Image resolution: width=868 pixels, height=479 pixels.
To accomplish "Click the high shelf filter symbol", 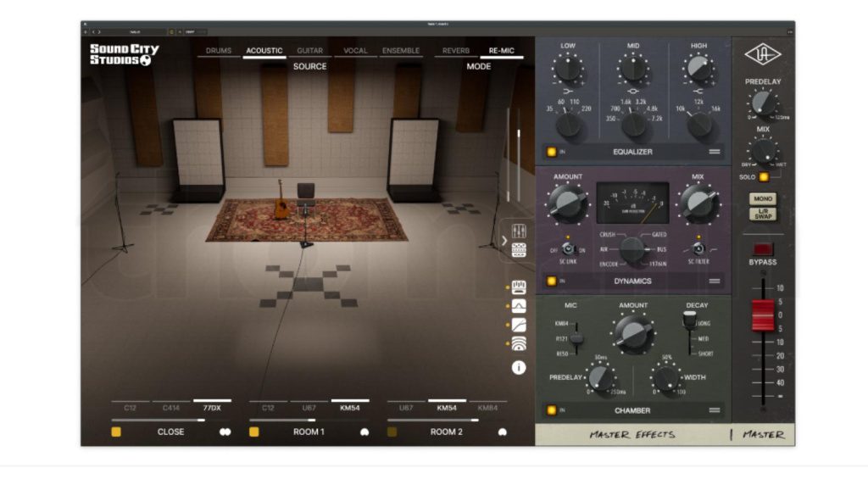I will coord(698,91).
